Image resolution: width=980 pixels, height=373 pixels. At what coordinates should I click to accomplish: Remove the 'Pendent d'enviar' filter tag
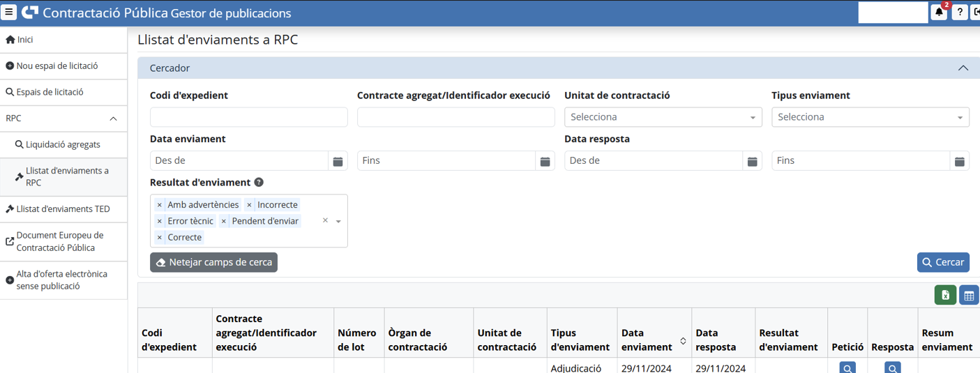click(x=224, y=221)
